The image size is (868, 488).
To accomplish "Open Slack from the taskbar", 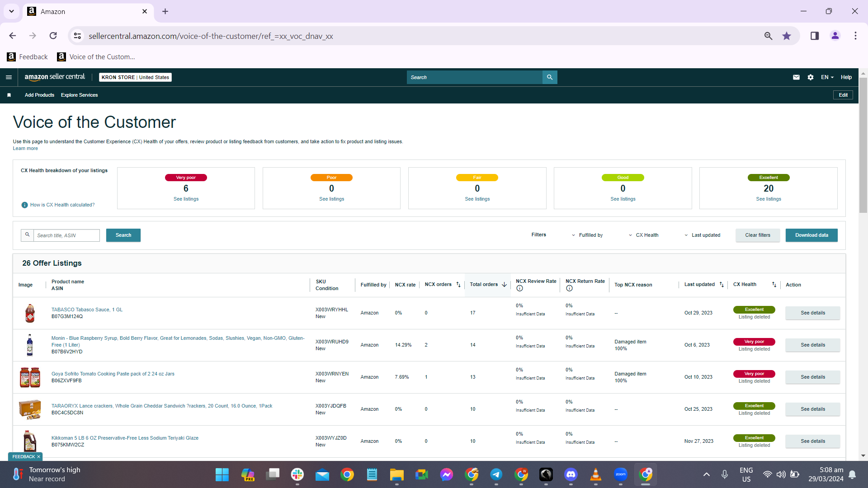I will tap(297, 474).
